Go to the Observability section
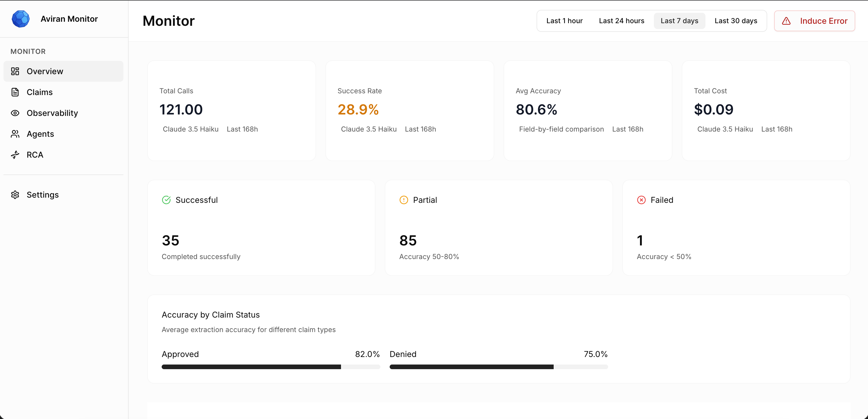The image size is (868, 419). click(52, 113)
